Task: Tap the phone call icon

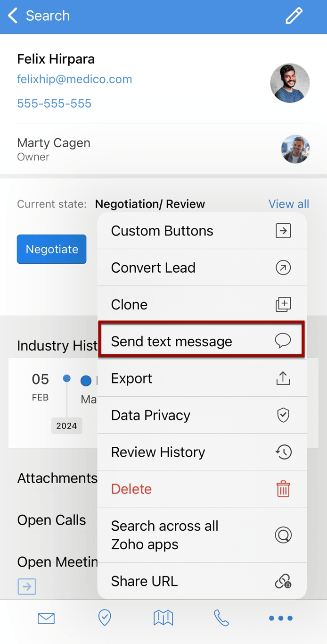Action: [221, 618]
